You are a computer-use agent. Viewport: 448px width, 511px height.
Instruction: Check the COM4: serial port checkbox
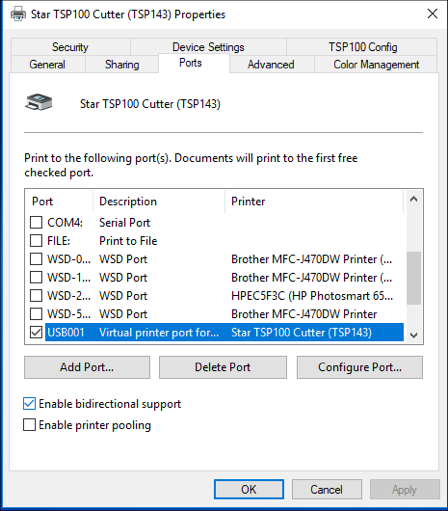point(36,222)
